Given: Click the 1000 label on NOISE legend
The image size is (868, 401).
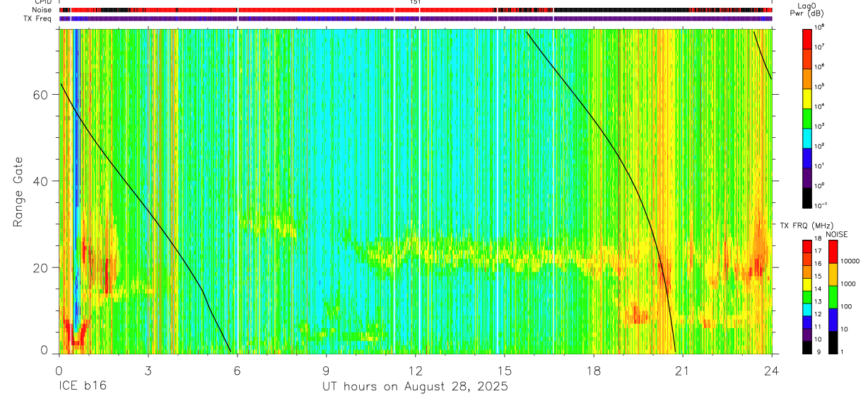Looking at the screenshot, I should click(848, 284).
